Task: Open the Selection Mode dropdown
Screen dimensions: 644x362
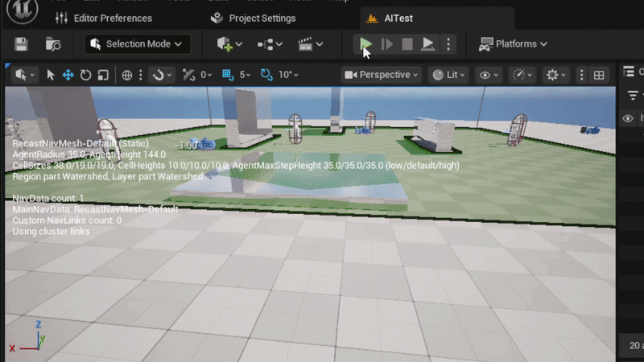Action: click(137, 44)
